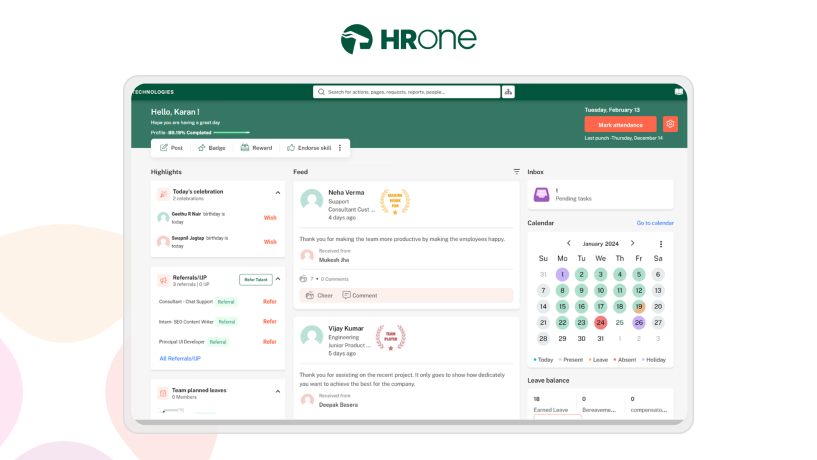The width and height of the screenshot is (817, 460).
Task: Open the book icon in top bar
Action: coord(678,92)
